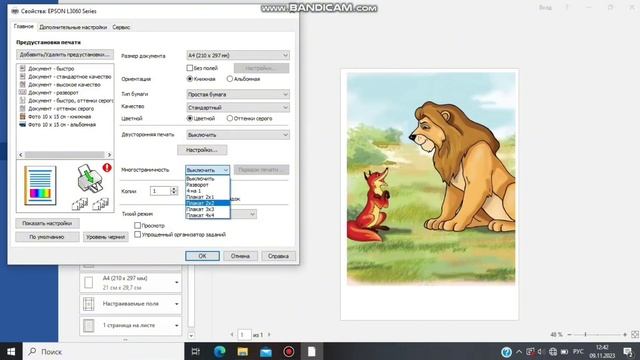Select preset 'Документ - быстро' icon
This screenshot has width=640, height=360.
pyautogui.click(x=22, y=69)
